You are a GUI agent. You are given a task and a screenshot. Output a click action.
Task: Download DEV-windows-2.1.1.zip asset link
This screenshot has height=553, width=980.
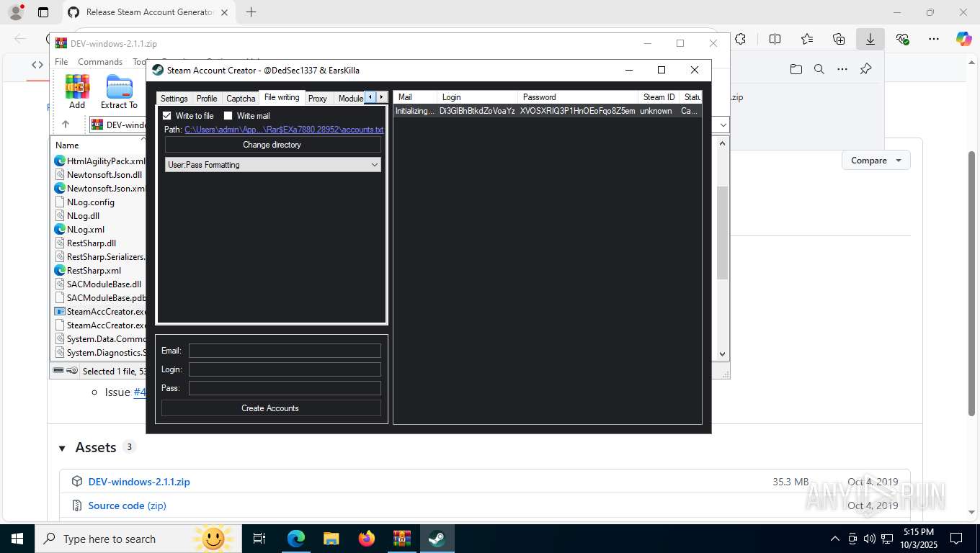tap(139, 482)
